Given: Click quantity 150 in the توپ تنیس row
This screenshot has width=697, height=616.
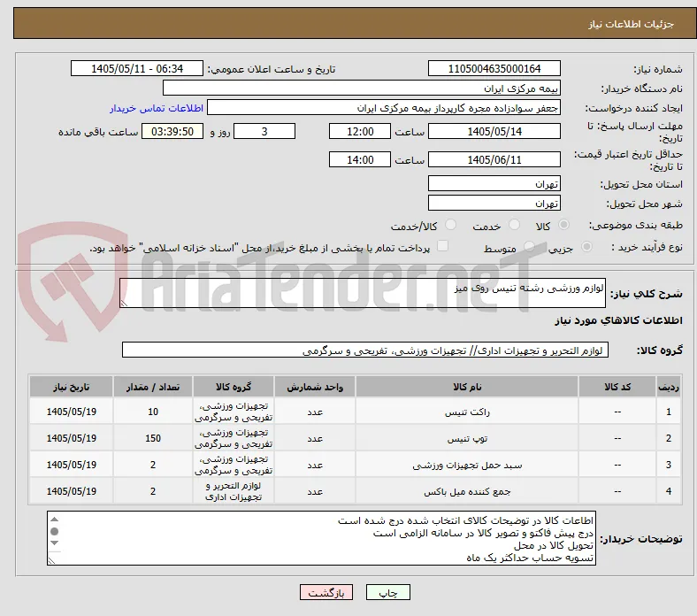Looking at the screenshot, I should (153, 438).
